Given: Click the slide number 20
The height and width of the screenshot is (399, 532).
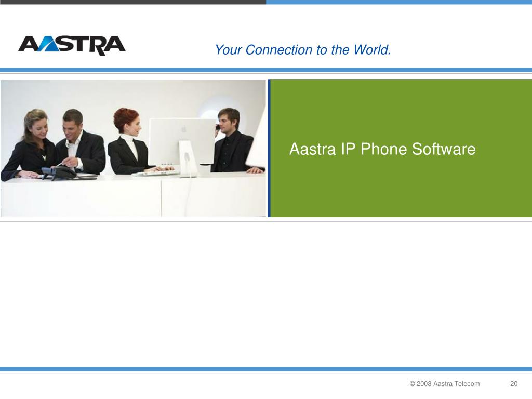Looking at the screenshot, I should coord(514,384).
